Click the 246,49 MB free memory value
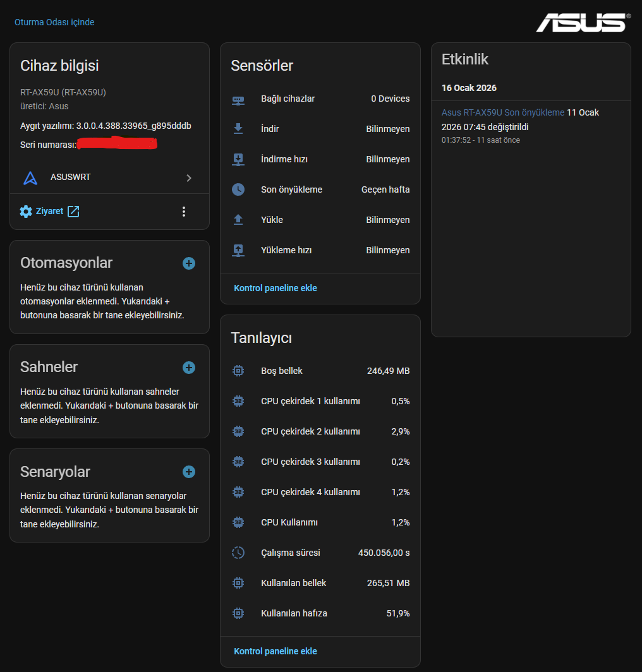Screen dimensions: 642x672 pyautogui.click(x=388, y=371)
